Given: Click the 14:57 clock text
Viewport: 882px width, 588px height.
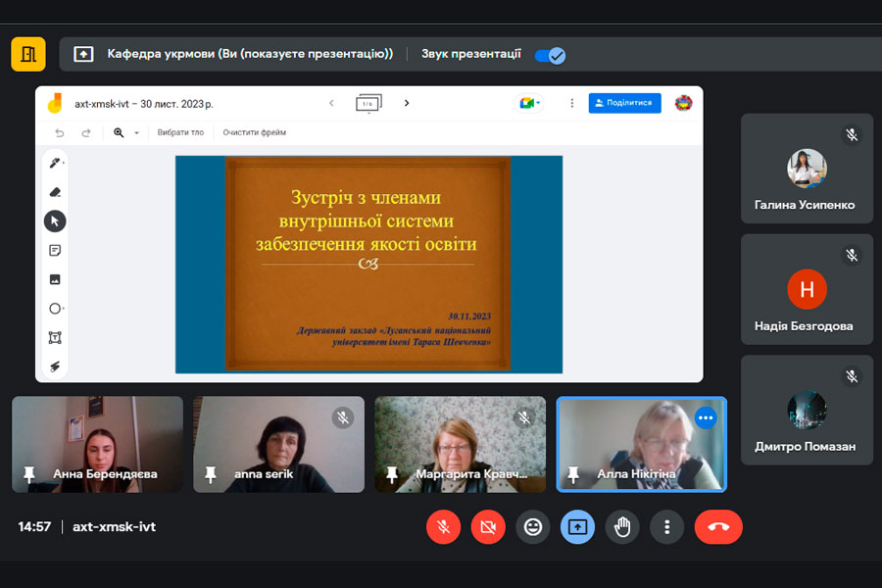Looking at the screenshot, I should [x=34, y=527].
